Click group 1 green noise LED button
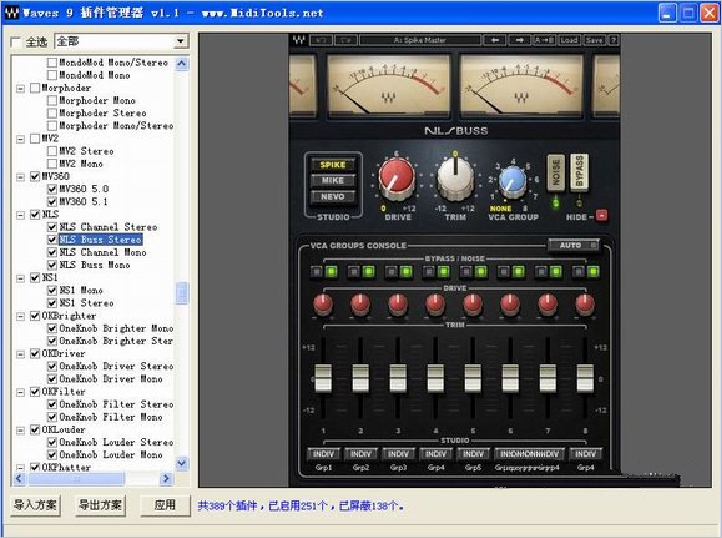The height and width of the screenshot is (538, 722). (331, 272)
